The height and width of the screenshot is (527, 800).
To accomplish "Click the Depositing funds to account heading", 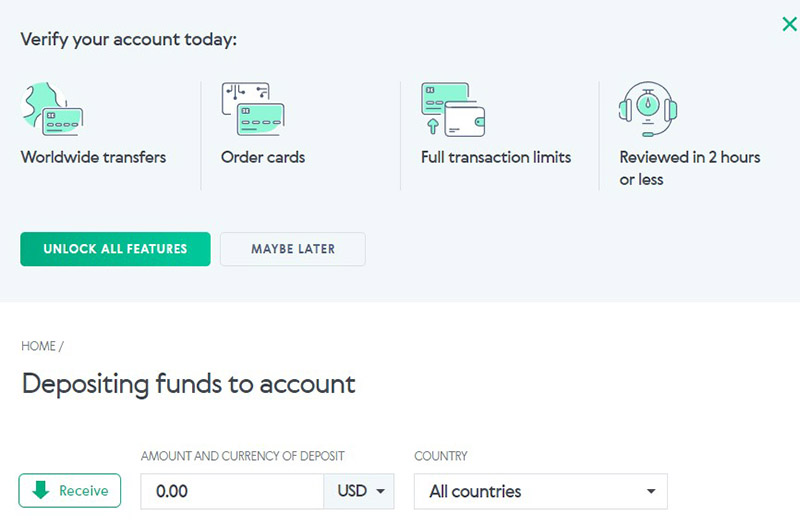I will (188, 384).
